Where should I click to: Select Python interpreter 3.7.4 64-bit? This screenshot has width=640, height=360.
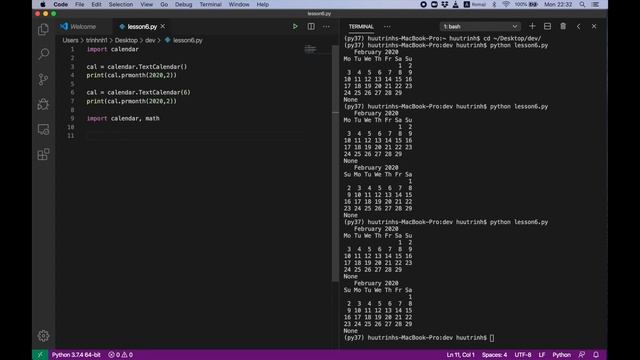click(76, 355)
